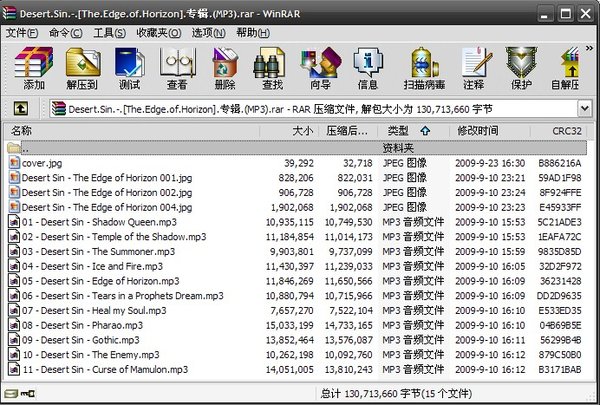Sort by 名称 column header
The image size is (600, 405).
pos(132,131)
